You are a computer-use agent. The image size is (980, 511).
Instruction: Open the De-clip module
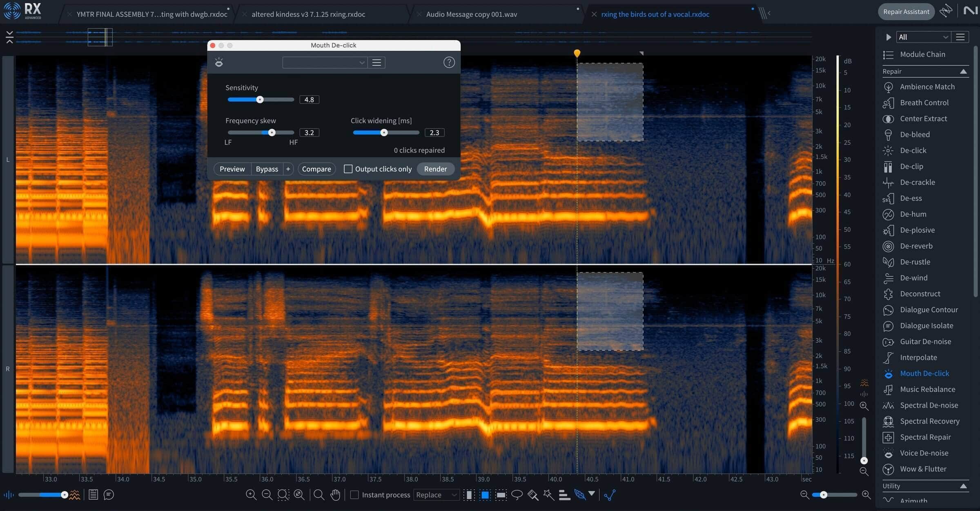903,166
